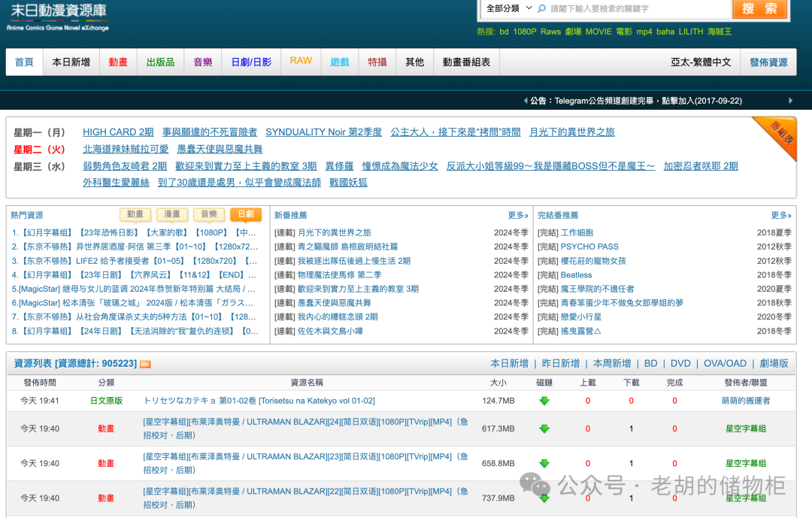Click 更多» in 新番推薦 panel
This screenshot has height=518, width=812.
pos(518,215)
